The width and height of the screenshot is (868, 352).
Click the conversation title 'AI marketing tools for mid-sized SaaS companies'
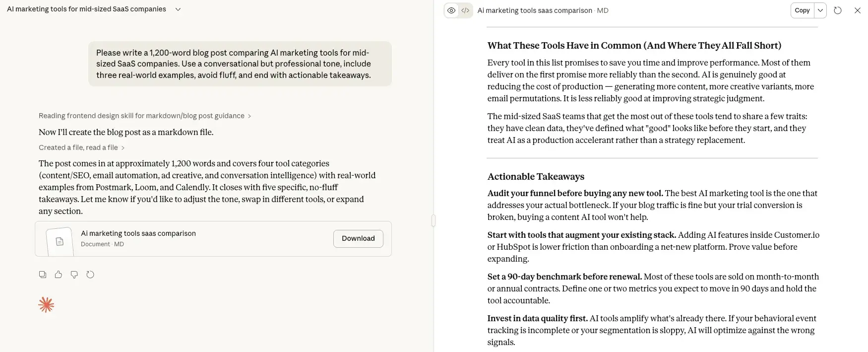[x=86, y=9]
